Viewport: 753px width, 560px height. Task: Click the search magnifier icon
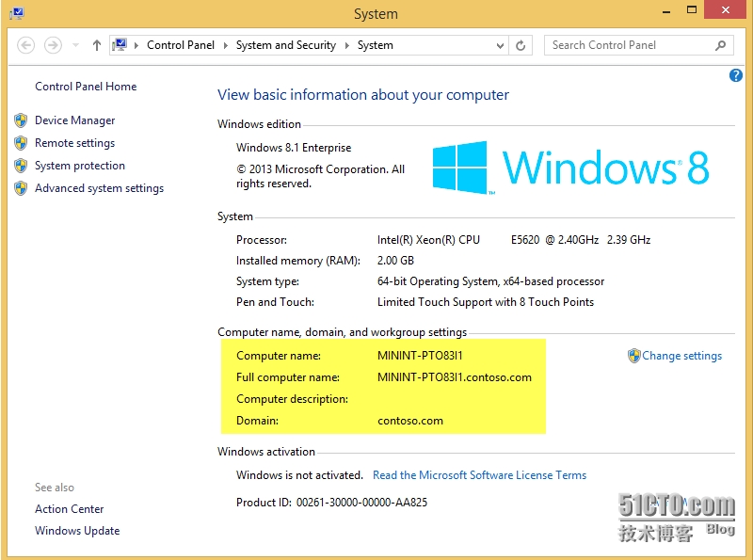(x=720, y=45)
